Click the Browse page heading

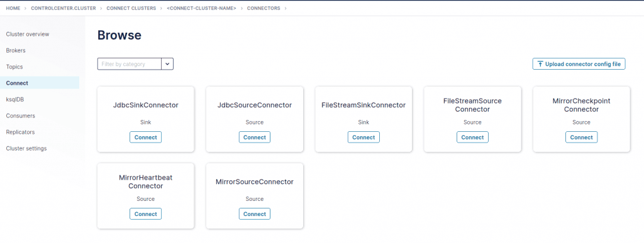pos(119,35)
